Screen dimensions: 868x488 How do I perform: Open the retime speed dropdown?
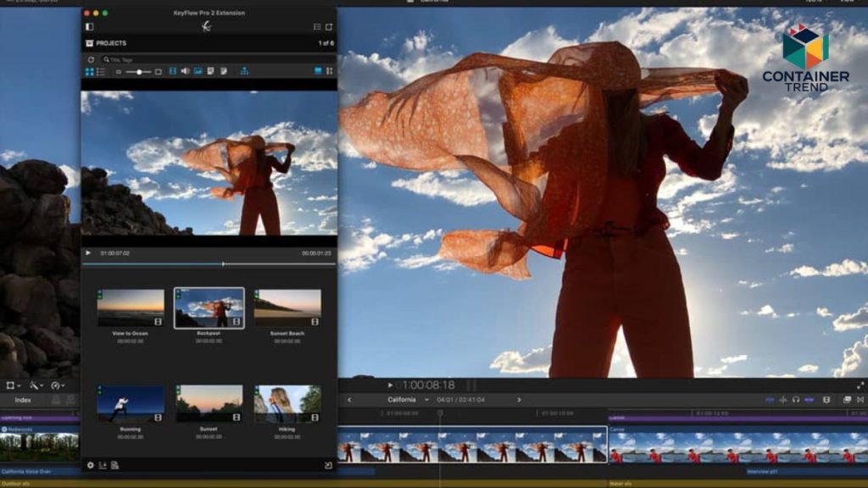click(58, 385)
